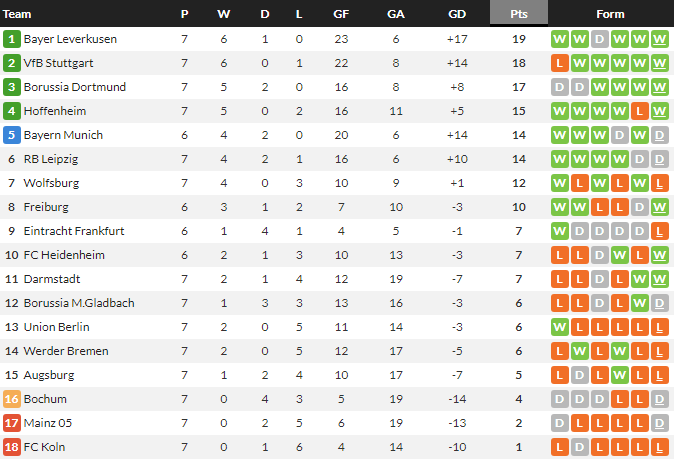
Task: Click the only draw badge in FC Koln's form
Action: [579, 447]
